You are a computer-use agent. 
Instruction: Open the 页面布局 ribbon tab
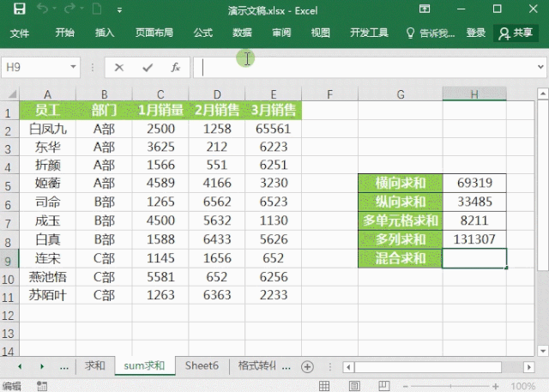154,33
